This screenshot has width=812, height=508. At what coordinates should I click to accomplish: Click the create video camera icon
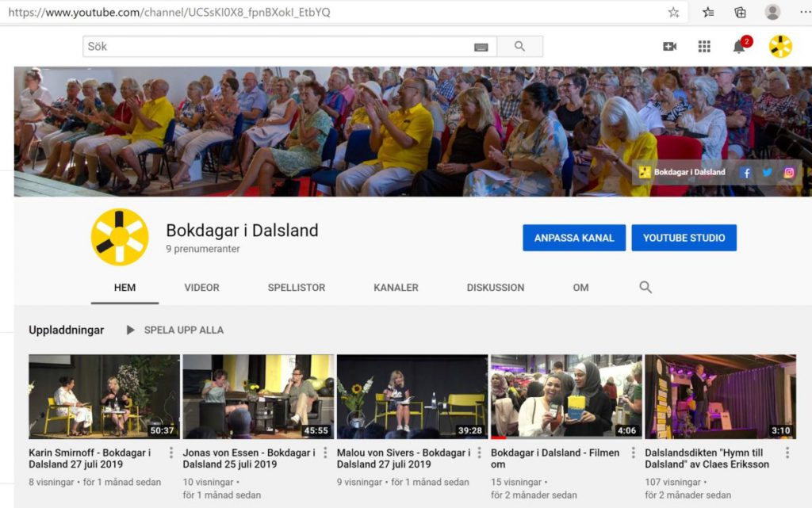click(x=670, y=47)
